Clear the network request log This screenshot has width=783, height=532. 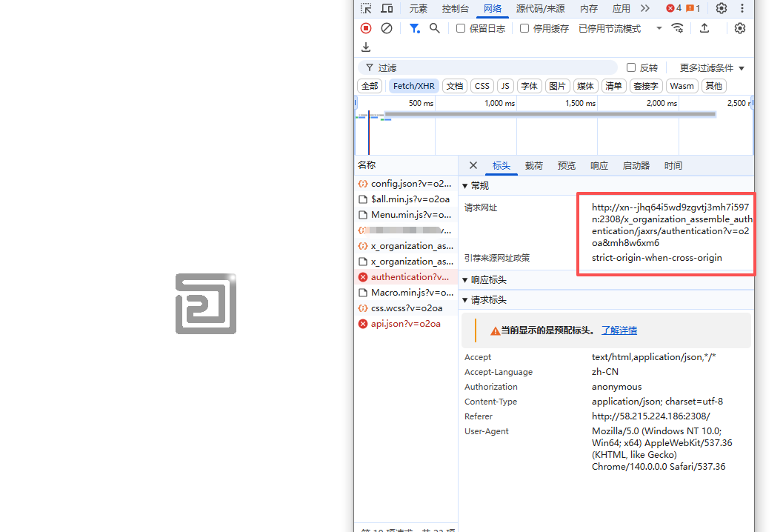(x=386, y=28)
